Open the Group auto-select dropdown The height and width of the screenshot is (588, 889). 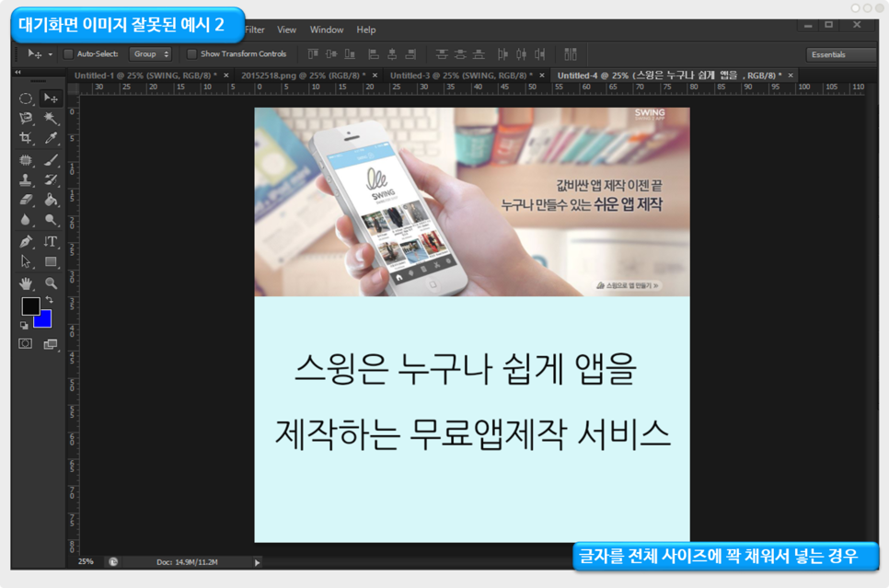(x=150, y=54)
